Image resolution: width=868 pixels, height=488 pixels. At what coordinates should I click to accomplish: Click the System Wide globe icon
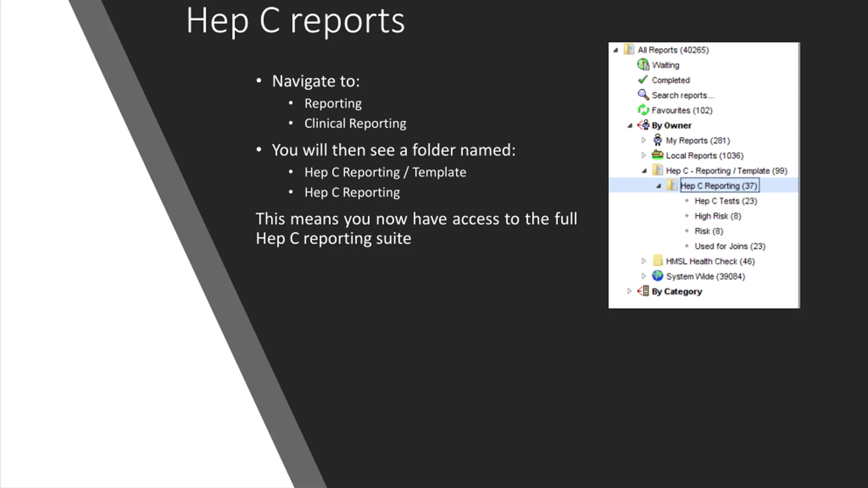657,276
